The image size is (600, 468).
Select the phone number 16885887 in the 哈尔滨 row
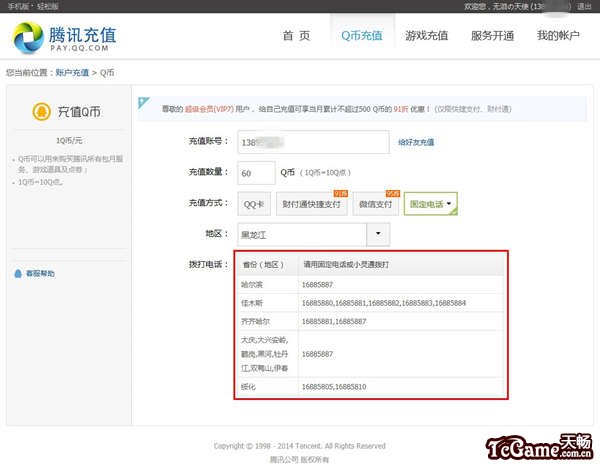click(317, 285)
